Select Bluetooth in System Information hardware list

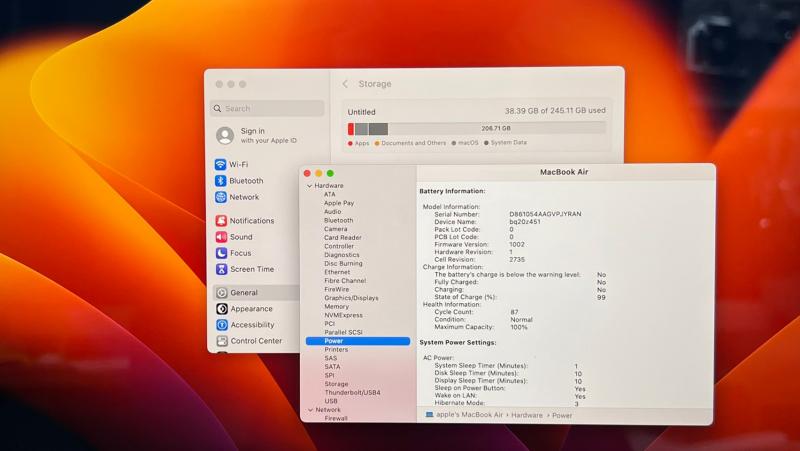coord(338,220)
